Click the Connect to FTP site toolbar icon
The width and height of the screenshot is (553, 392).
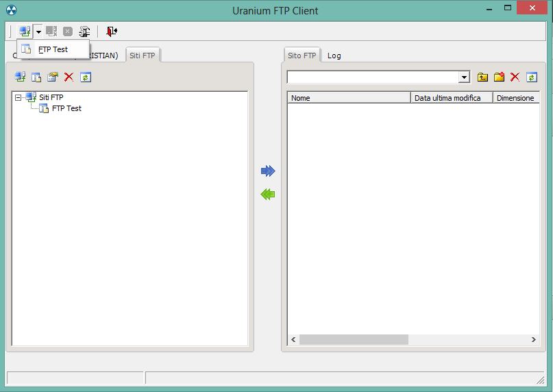tap(25, 32)
